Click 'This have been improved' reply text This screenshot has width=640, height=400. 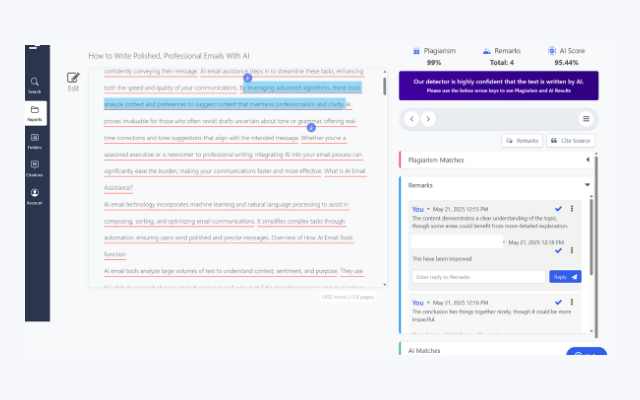point(442,259)
